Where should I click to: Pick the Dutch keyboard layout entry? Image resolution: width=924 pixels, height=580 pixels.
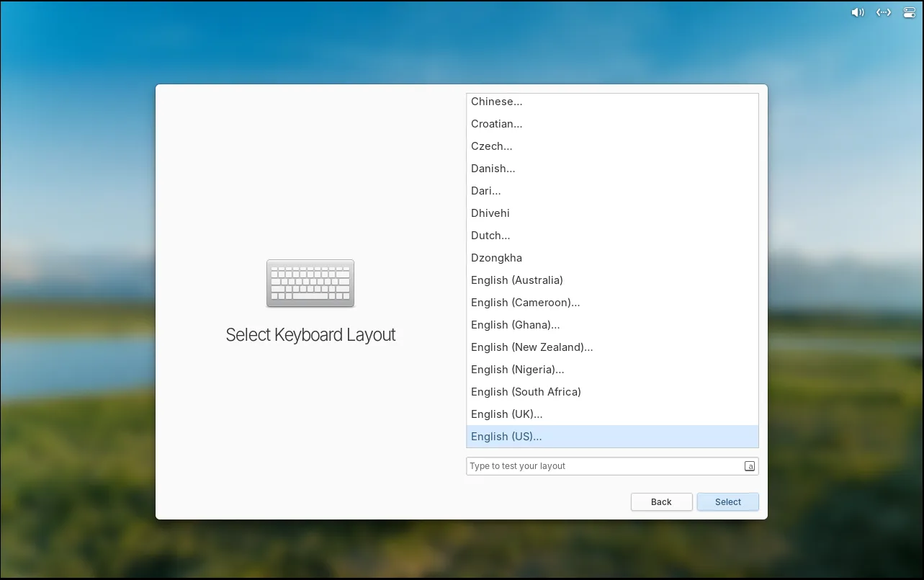[490, 236]
